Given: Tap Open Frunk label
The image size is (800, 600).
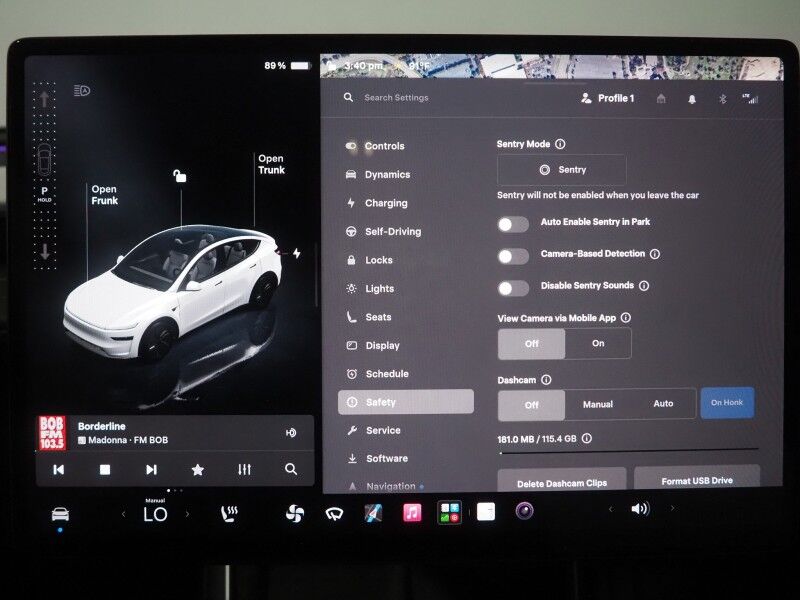Looking at the screenshot, I should point(105,195).
